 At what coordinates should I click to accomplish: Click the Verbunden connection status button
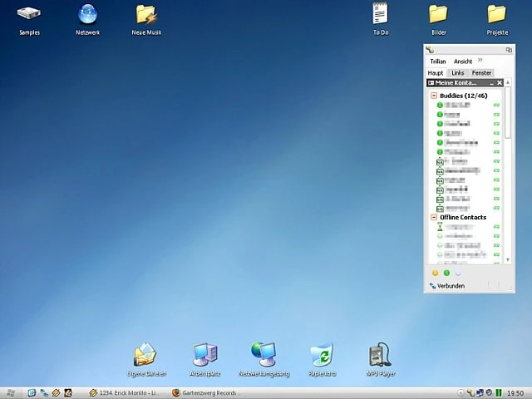(447, 286)
